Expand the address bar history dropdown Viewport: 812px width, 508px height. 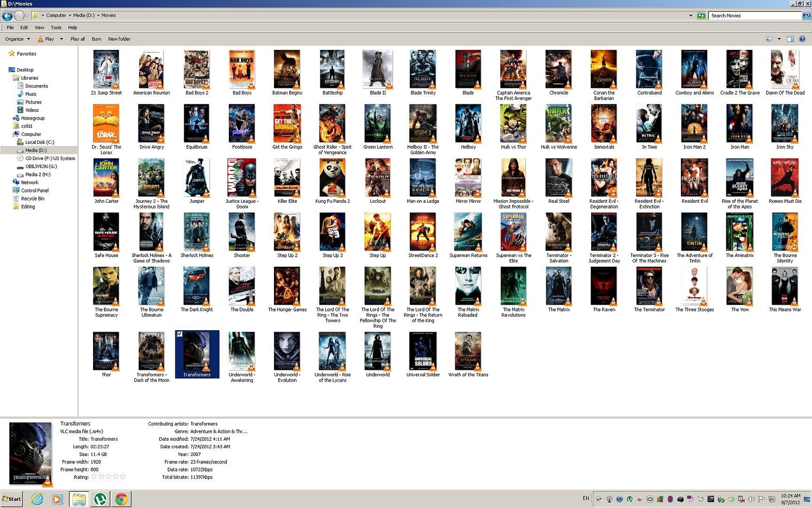[x=690, y=16]
